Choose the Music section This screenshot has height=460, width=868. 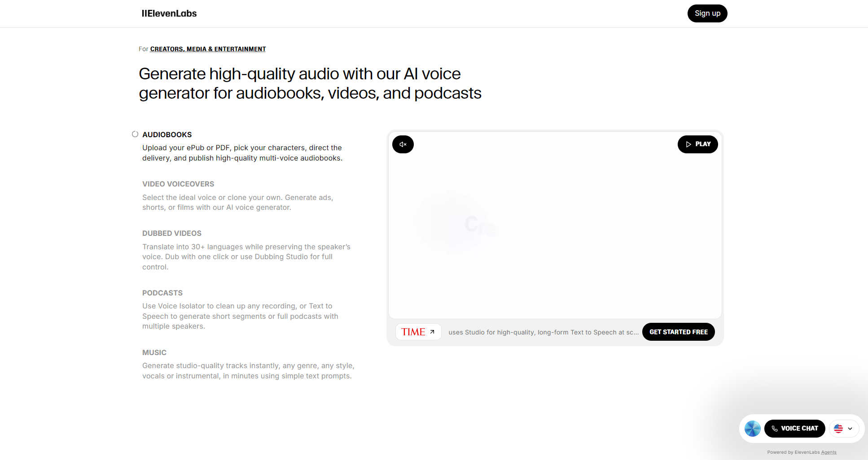154,352
